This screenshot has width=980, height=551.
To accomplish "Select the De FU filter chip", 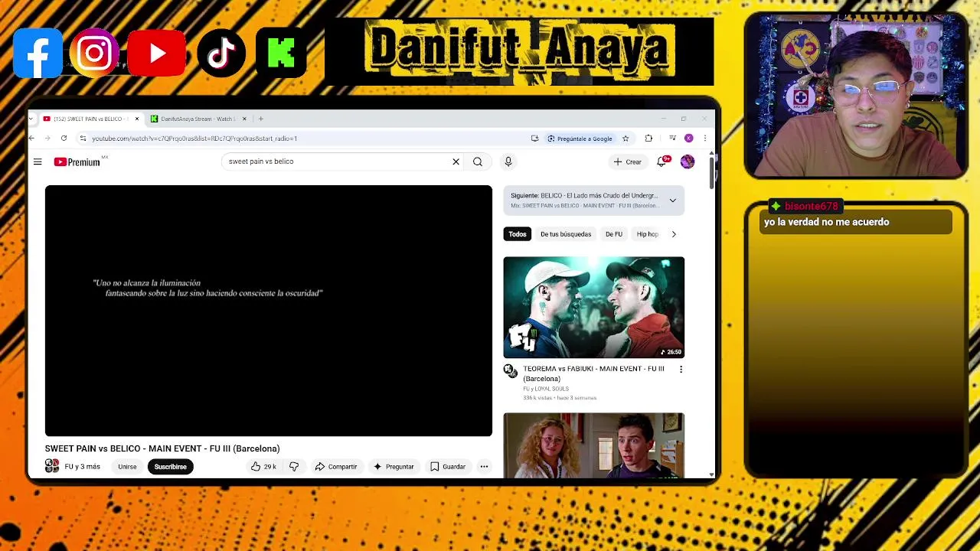I will [x=614, y=234].
